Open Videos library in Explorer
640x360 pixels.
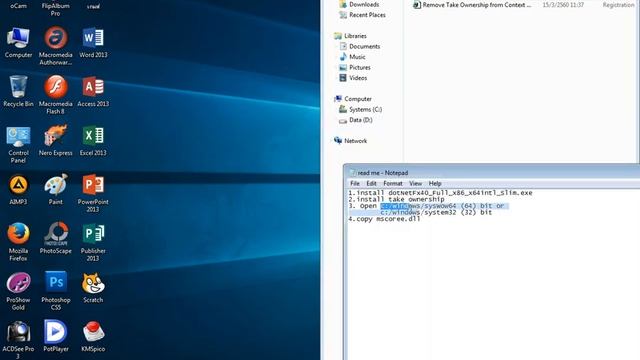click(x=353, y=78)
